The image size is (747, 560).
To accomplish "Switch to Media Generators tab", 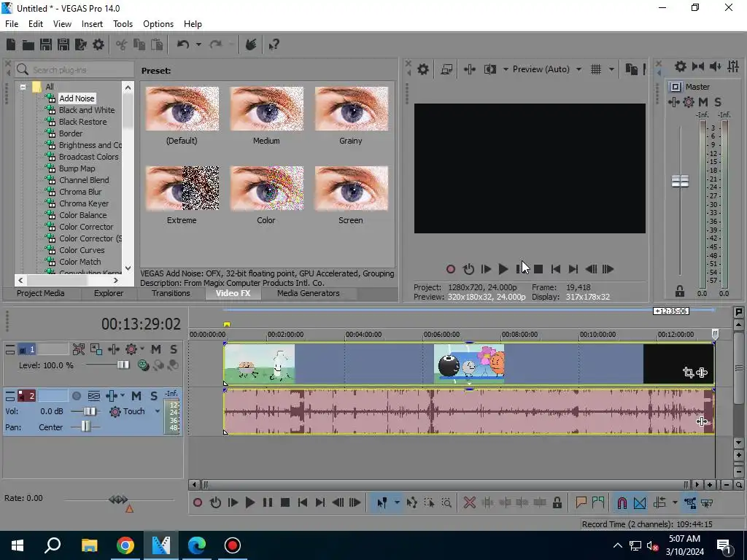I will tap(309, 293).
